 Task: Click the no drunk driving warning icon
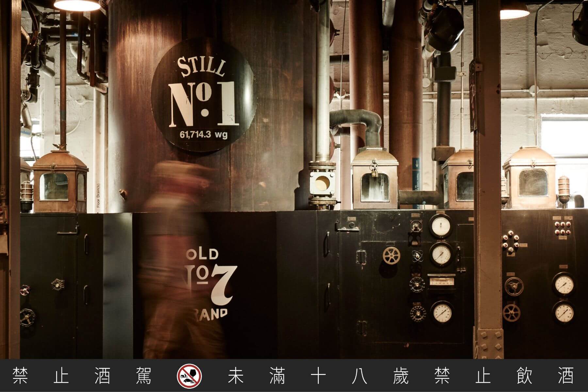click(x=189, y=376)
